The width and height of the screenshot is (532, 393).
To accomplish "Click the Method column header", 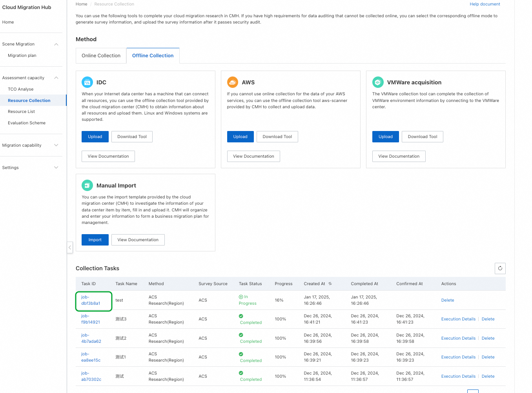I will pyautogui.click(x=156, y=284).
